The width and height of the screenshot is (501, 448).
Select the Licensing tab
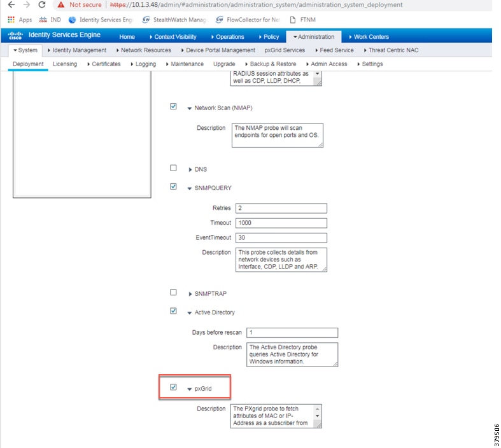[x=65, y=64]
